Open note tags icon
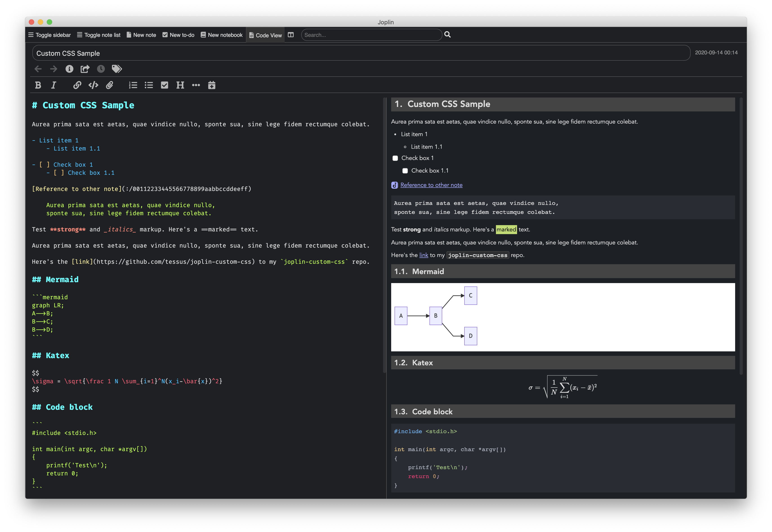 click(117, 69)
